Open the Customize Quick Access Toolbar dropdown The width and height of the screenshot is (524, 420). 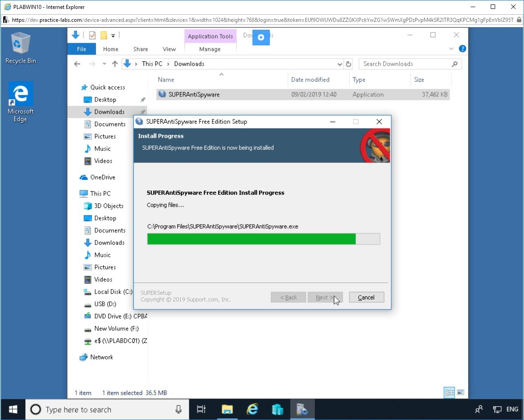113,36
